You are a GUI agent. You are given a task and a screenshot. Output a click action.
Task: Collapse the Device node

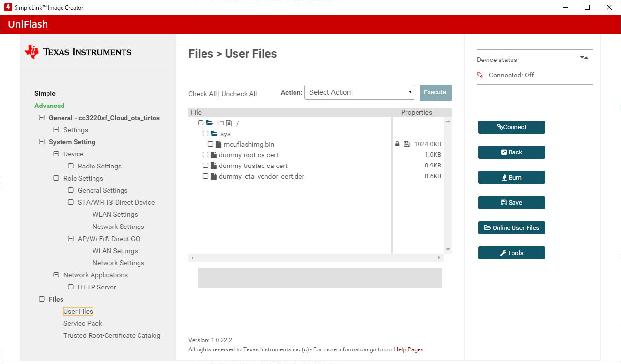coord(56,154)
